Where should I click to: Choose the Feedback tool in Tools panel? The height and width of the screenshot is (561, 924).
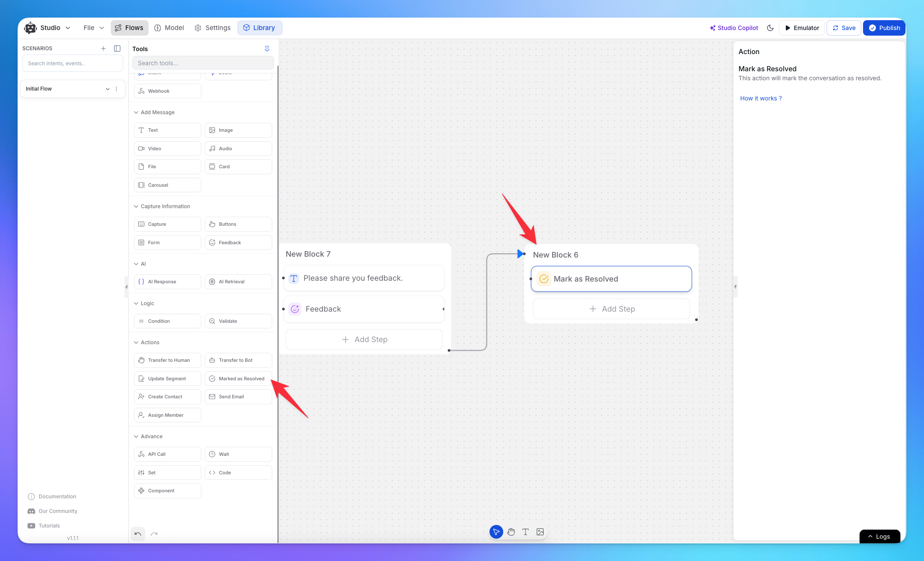[238, 243]
